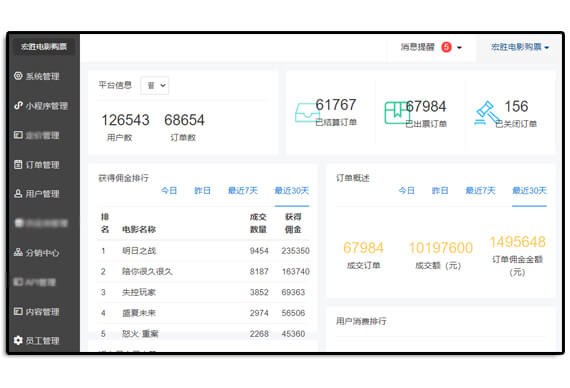
Task: Click the 获得佣金排行 panel title
Action: 124,178
